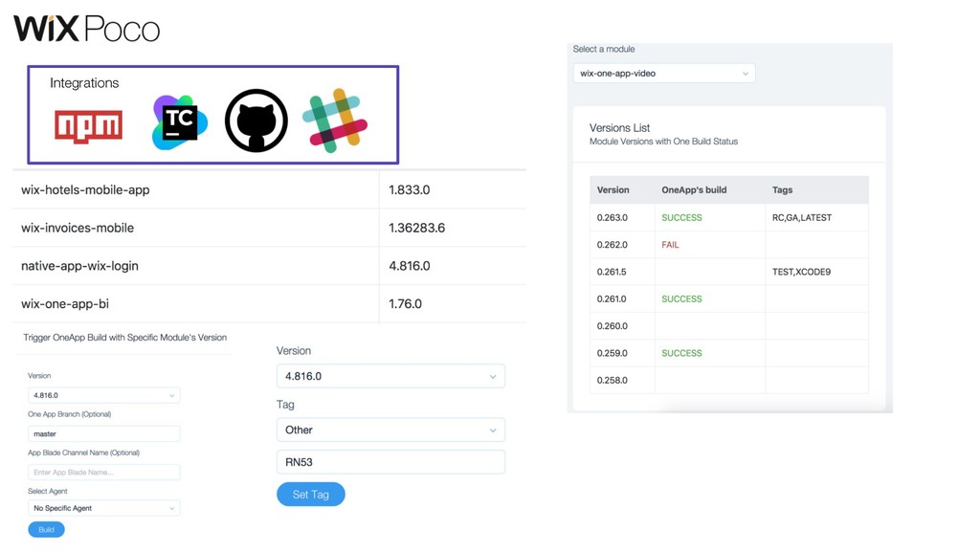
Task: Open the Select Agent dropdown
Action: [103, 508]
